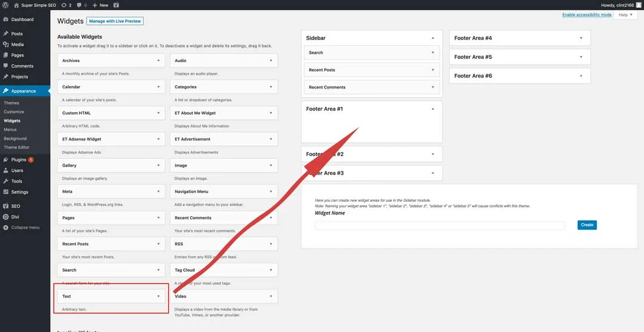The height and width of the screenshot is (332, 644).
Task: Select the Pages available widget
Action: click(112, 217)
